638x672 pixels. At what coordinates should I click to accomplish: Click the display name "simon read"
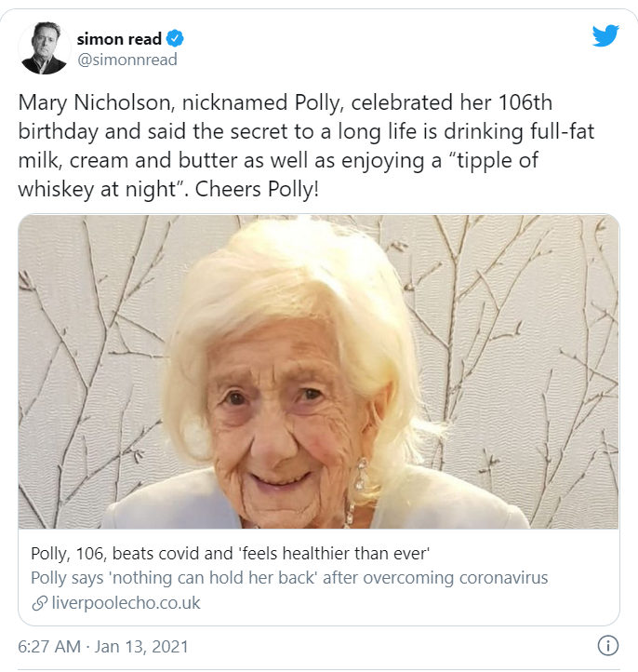point(119,39)
